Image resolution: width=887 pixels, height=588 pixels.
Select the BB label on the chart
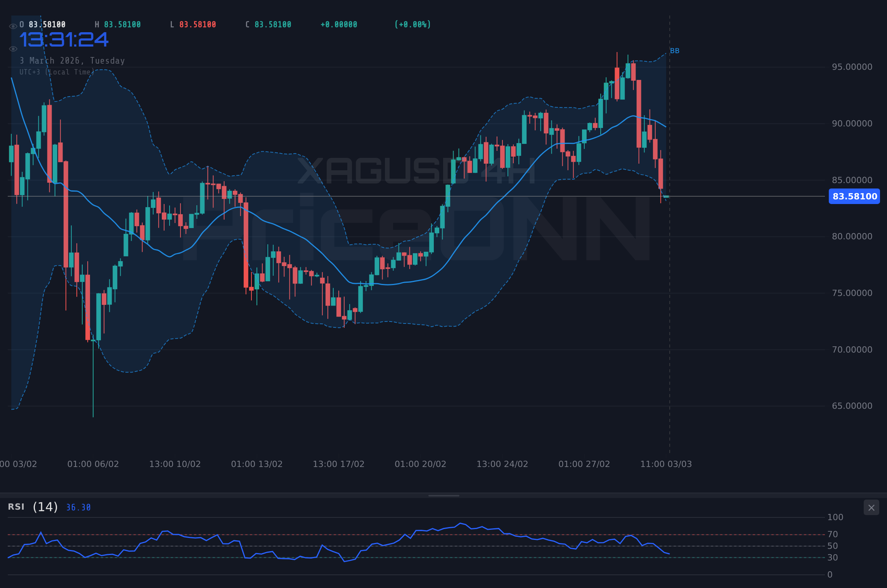(674, 50)
